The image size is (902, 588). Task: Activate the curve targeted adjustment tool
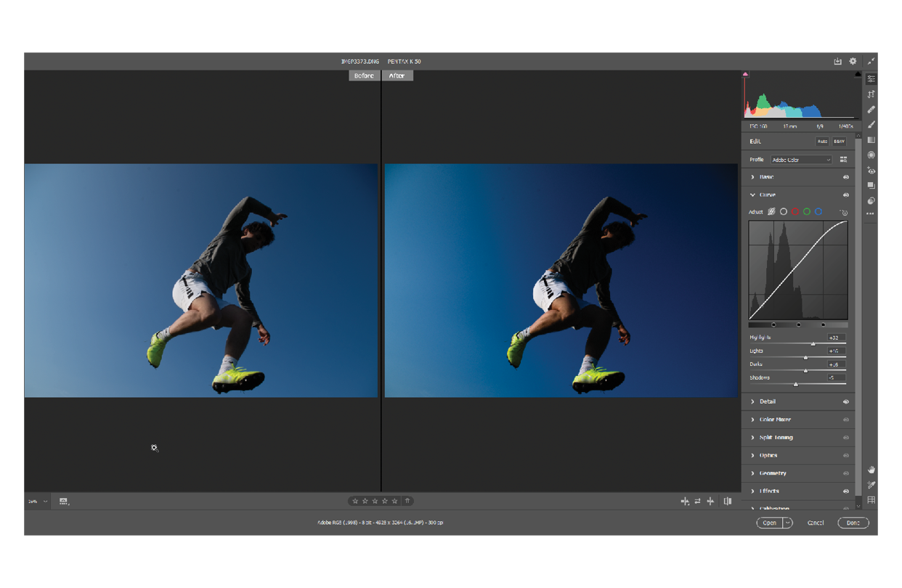843,212
